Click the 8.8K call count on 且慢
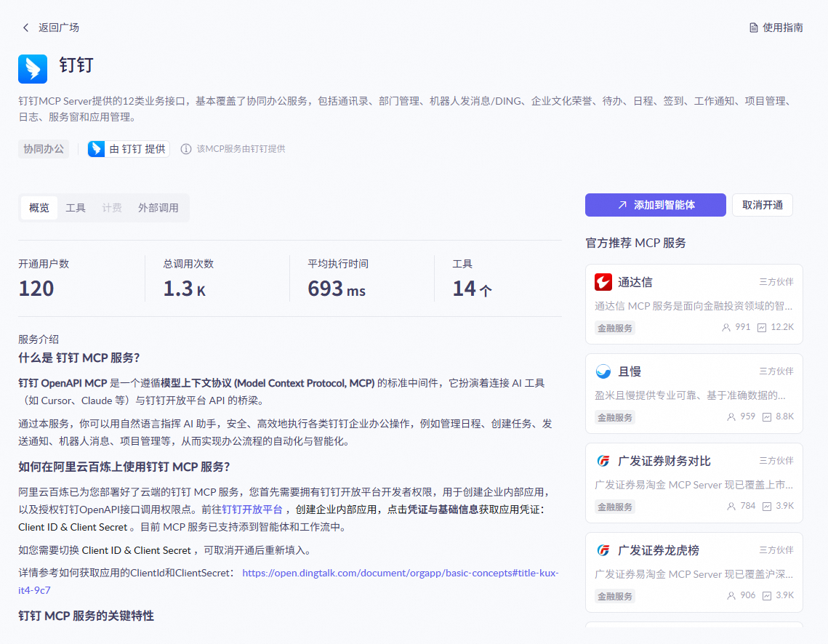The height and width of the screenshot is (644, 828). (784, 416)
